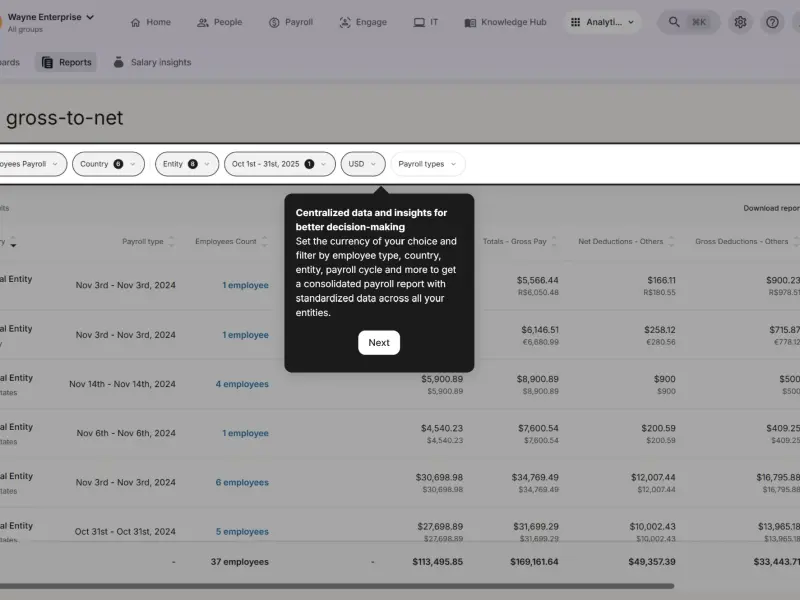Click the Salary insights money bag icon
Screen dimensions: 800x600
click(118, 62)
